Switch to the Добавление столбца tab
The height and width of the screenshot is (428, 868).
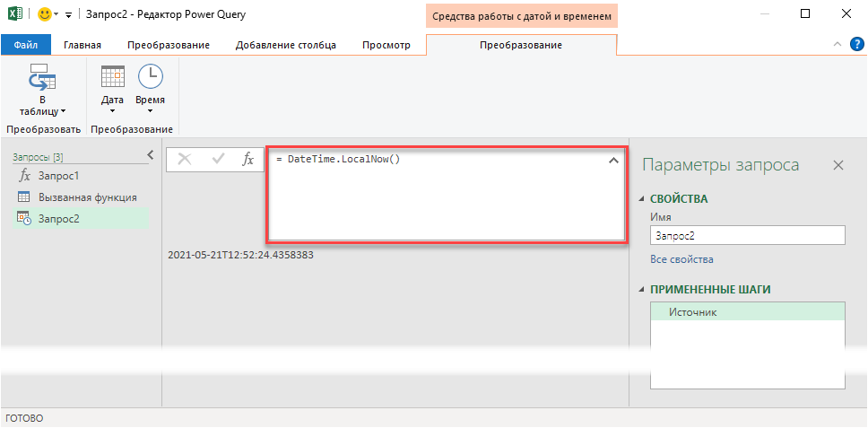point(286,45)
